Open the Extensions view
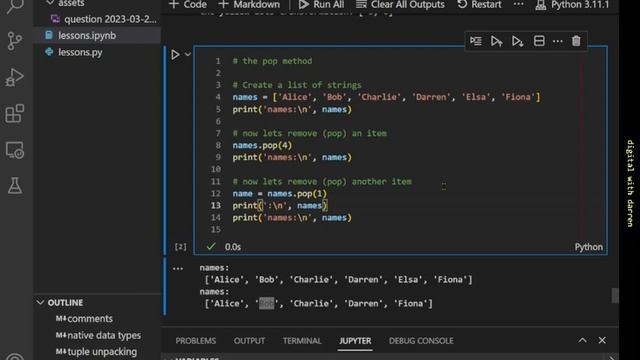640x360 pixels. 15,113
